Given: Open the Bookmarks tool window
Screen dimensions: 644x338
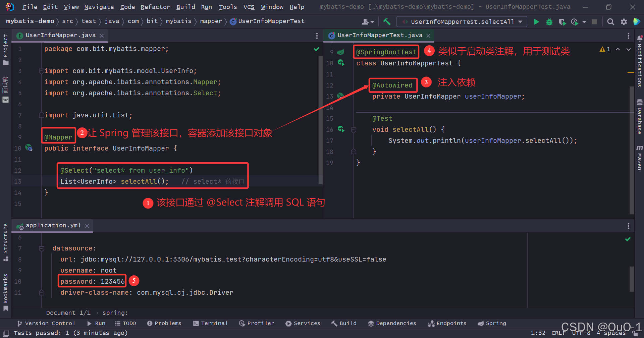Looking at the screenshot, I should tap(5, 292).
